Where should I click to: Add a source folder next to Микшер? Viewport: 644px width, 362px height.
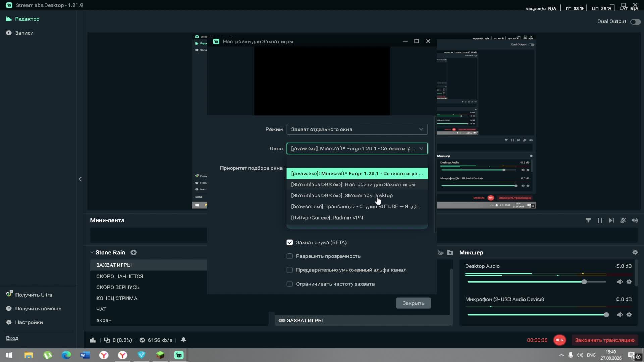point(450,253)
